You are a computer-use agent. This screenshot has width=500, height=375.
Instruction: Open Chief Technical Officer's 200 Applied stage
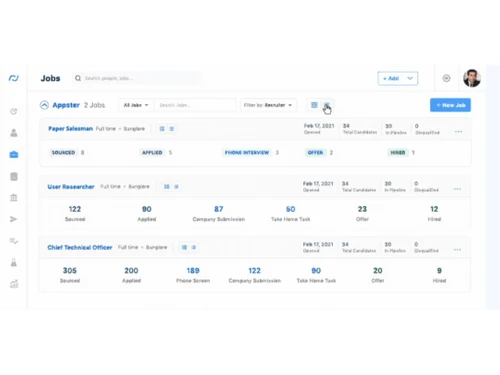click(x=131, y=275)
